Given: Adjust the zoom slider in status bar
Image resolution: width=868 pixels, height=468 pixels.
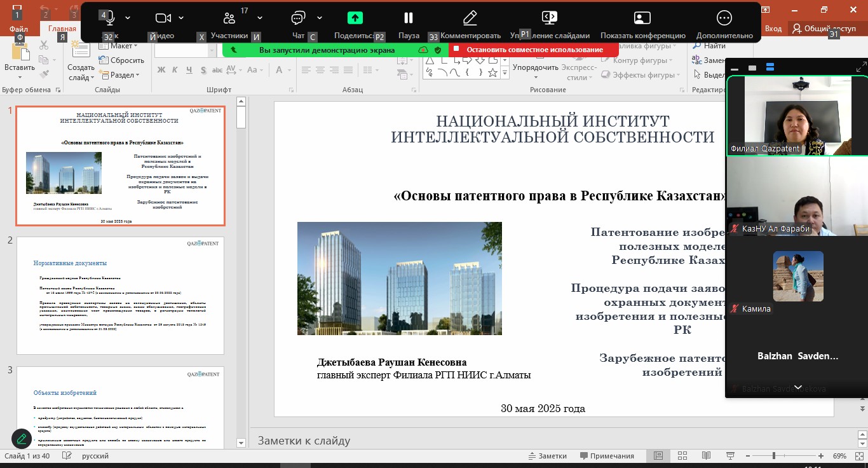Looking at the screenshot, I should click(773, 456).
